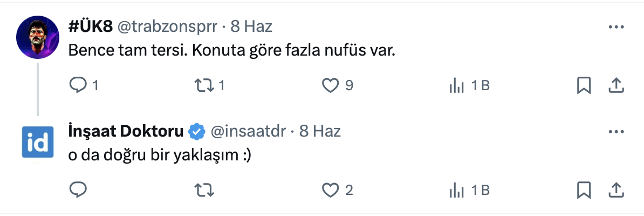Bookmark the #ÜK8 tweet

584,85
